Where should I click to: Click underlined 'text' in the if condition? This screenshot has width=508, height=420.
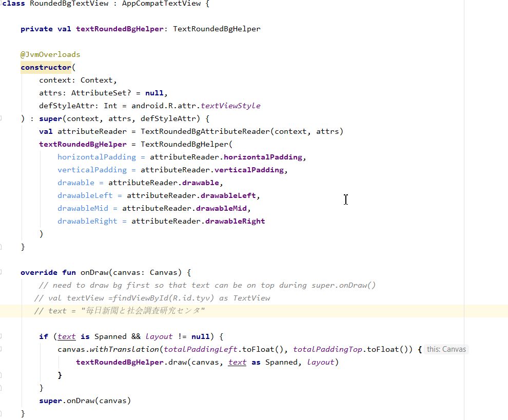pos(67,337)
